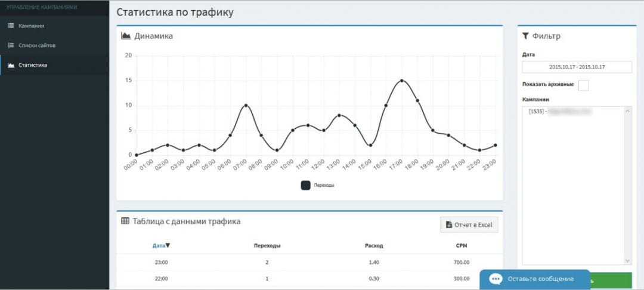Click the Статистика по трафику page title
644x290 pixels.
pos(175,12)
